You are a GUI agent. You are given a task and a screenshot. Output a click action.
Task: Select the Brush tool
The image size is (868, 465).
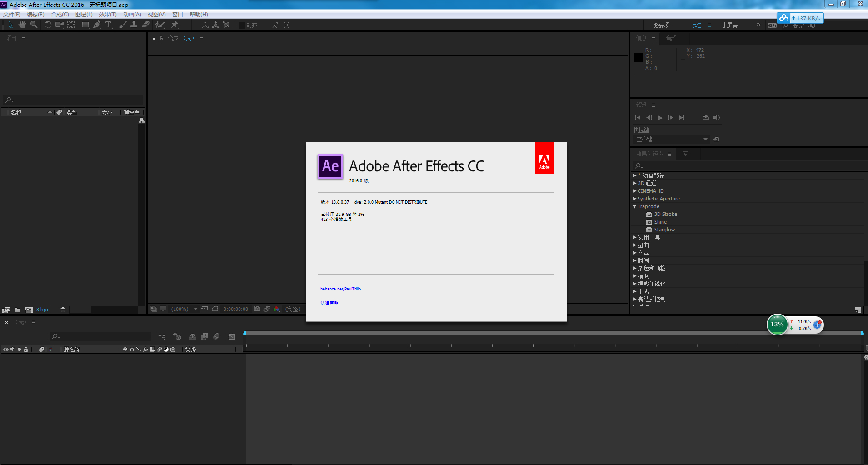tap(123, 25)
